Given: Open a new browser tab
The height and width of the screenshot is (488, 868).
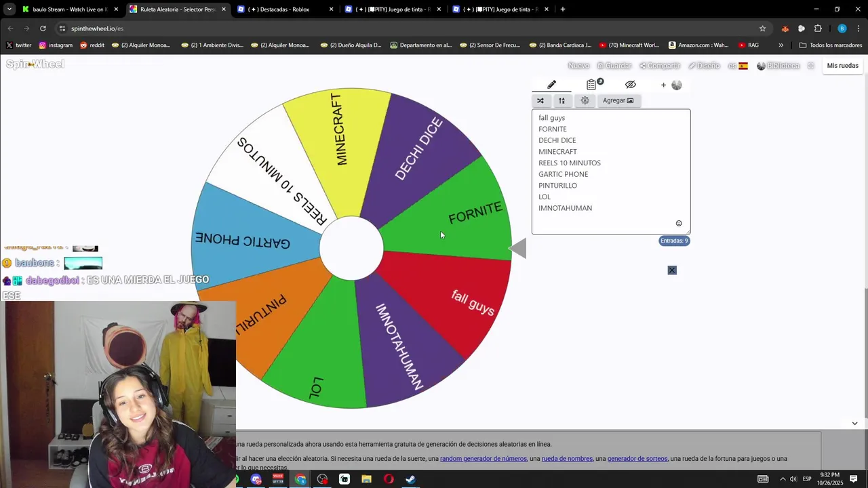Looking at the screenshot, I should (563, 9).
